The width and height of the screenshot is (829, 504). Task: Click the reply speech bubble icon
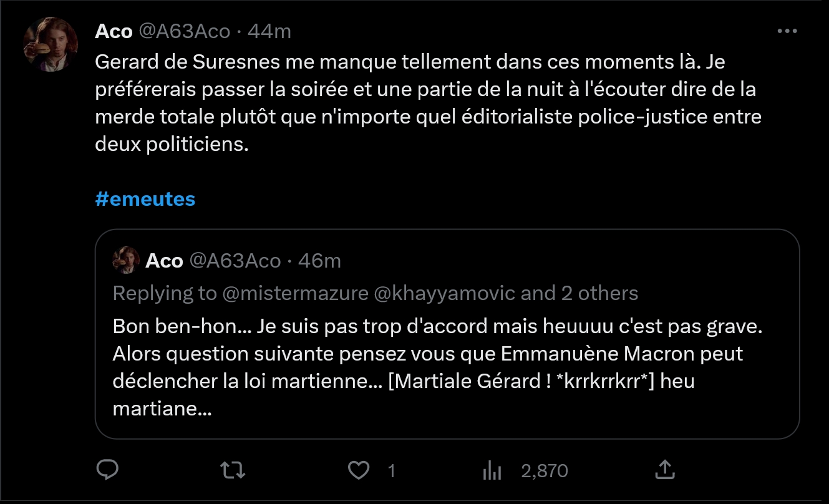(108, 470)
